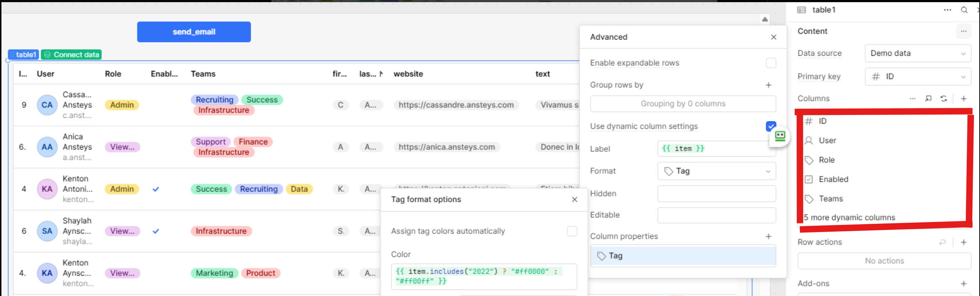Toggle the Enabled checkmark for Kenton Antoni
The height and width of the screenshot is (296, 980).
point(155,189)
